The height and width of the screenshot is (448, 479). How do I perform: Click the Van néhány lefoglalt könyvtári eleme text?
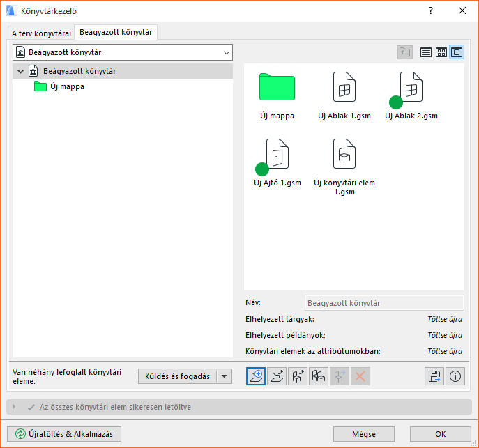(67, 377)
